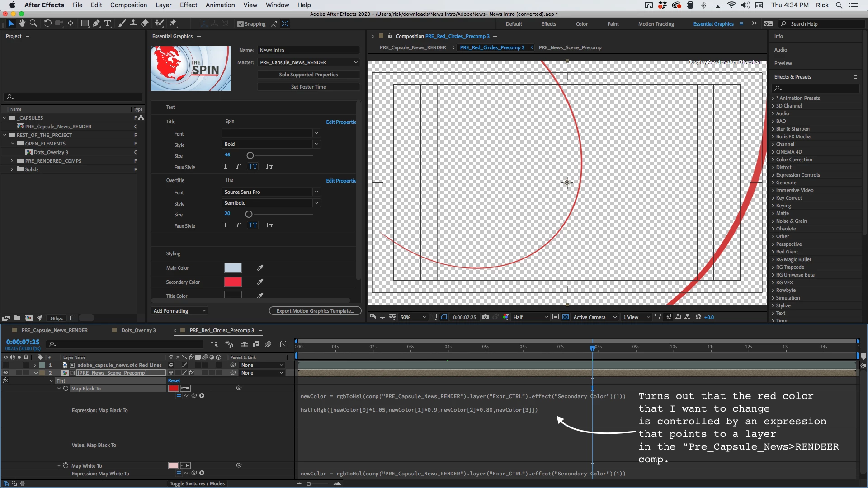Select the Hand tool in toolbar

22,23
